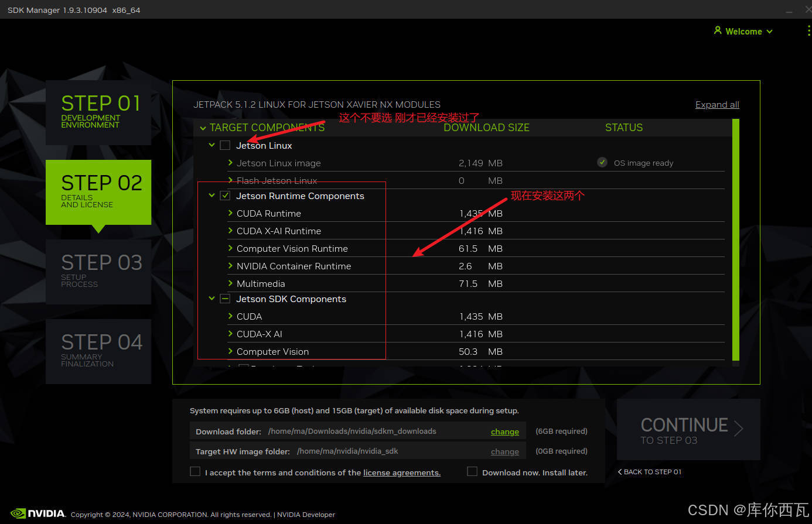The height and width of the screenshot is (524, 812).
Task: Toggle Jetson SDK Components checkbox
Action: (x=225, y=299)
